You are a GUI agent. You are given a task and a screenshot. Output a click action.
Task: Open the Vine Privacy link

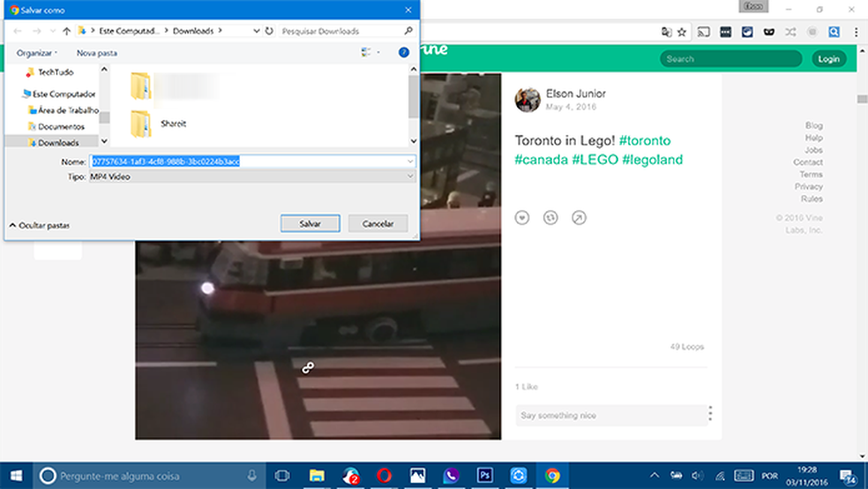(809, 186)
